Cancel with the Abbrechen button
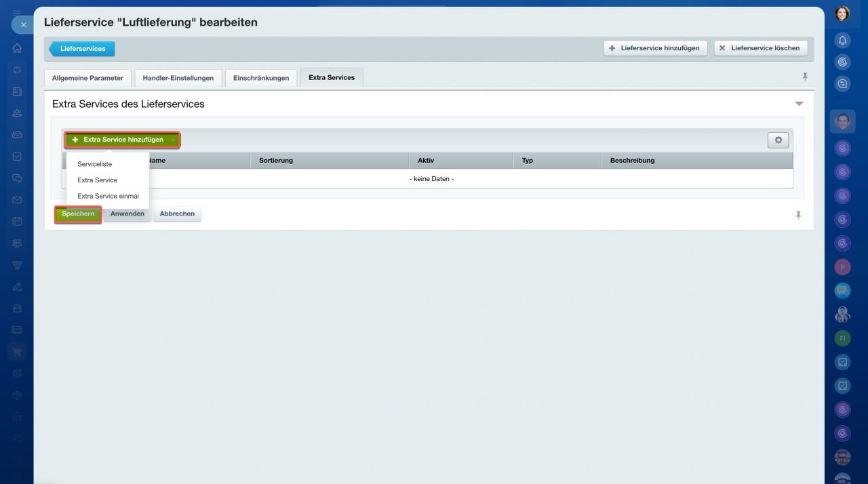This screenshot has width=868, height=484. point(177,214)
